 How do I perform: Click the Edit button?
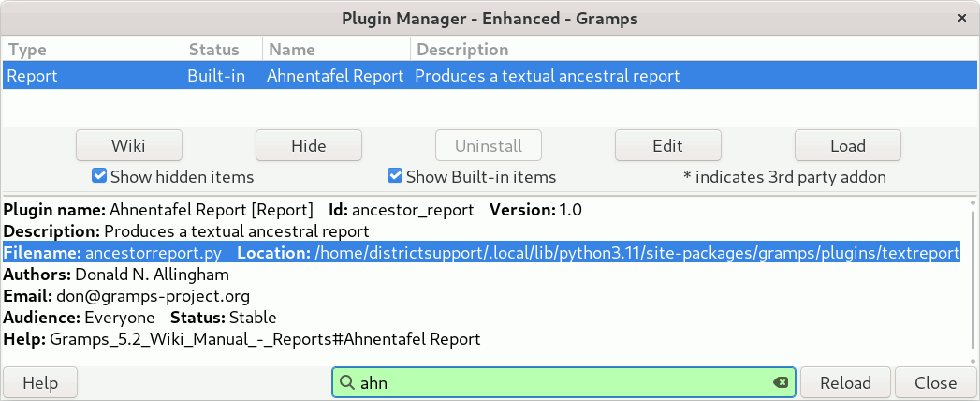(x=667, y=145)
